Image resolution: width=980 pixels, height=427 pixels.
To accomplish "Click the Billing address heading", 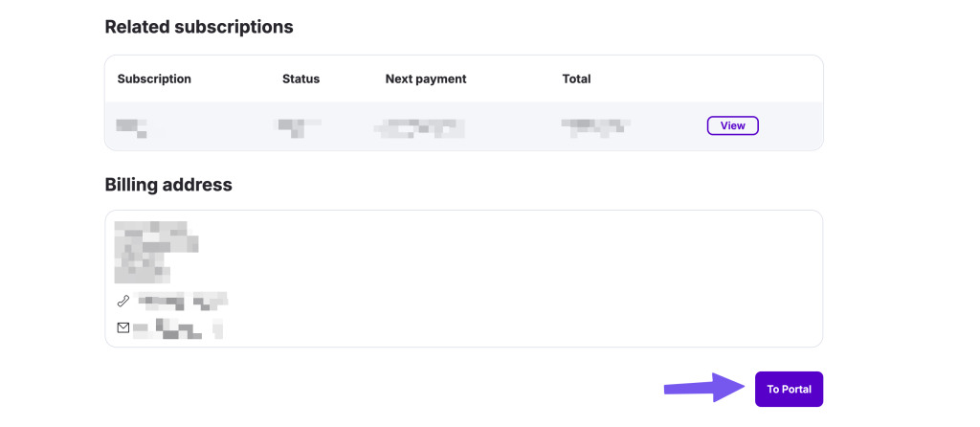I will tap(168, 185).
